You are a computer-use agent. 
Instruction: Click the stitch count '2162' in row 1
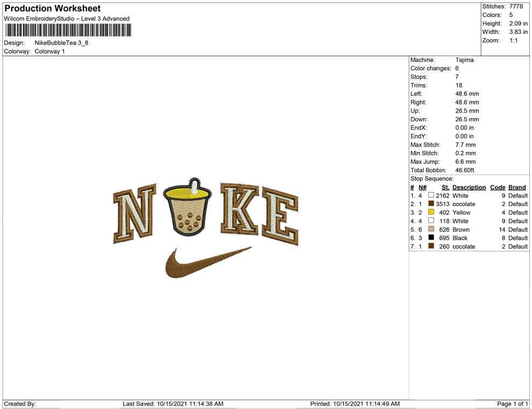pyautogui.click(x=442, y=195)
